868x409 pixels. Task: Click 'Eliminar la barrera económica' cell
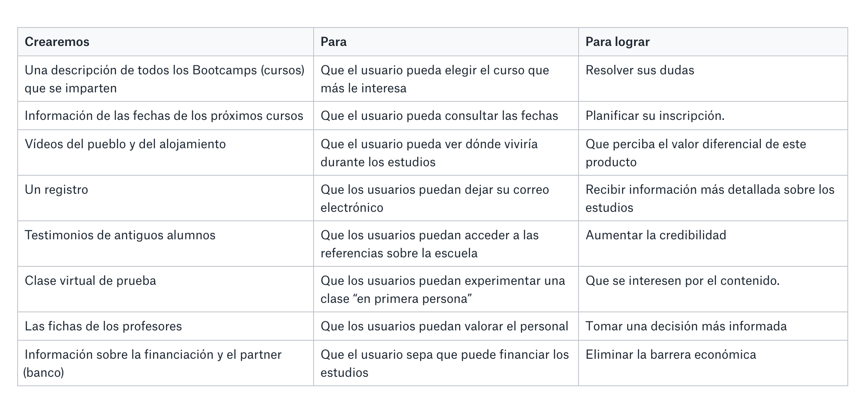(713, 363)
